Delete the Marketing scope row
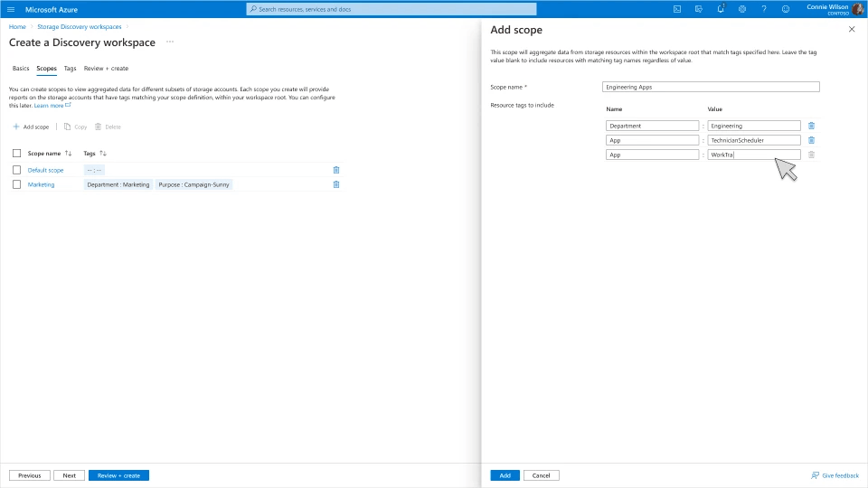The width and height of the screenshot is (868, 488). 336,184
